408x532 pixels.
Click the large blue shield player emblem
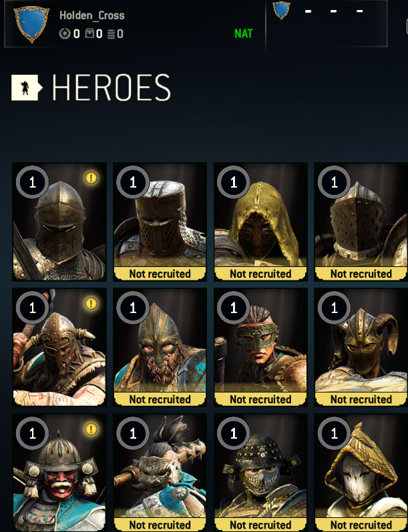[x=31, y=24]
